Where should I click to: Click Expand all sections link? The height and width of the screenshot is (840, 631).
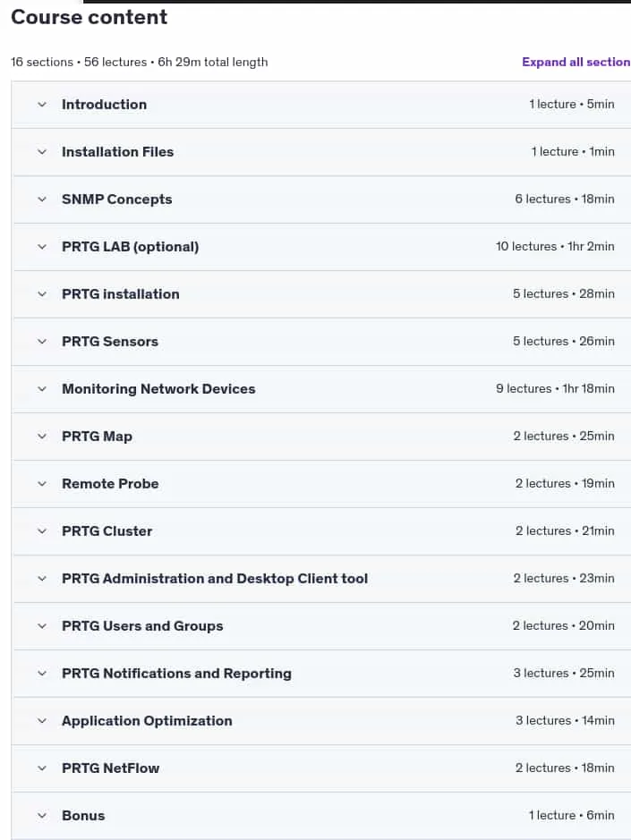(x=576, y=62)
